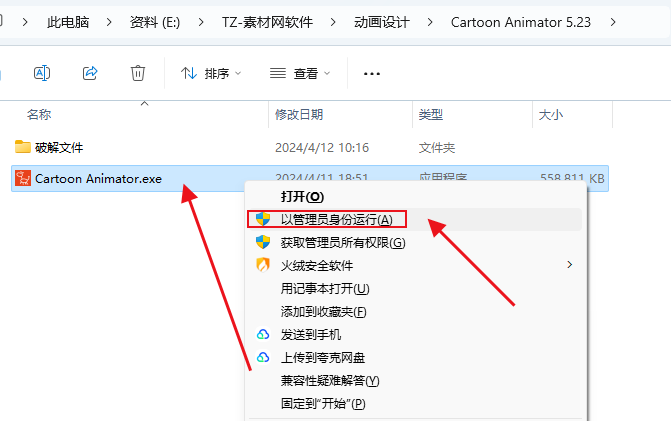Select the 破解文件 folder icon
671x421 pixels.
[23, 147]
